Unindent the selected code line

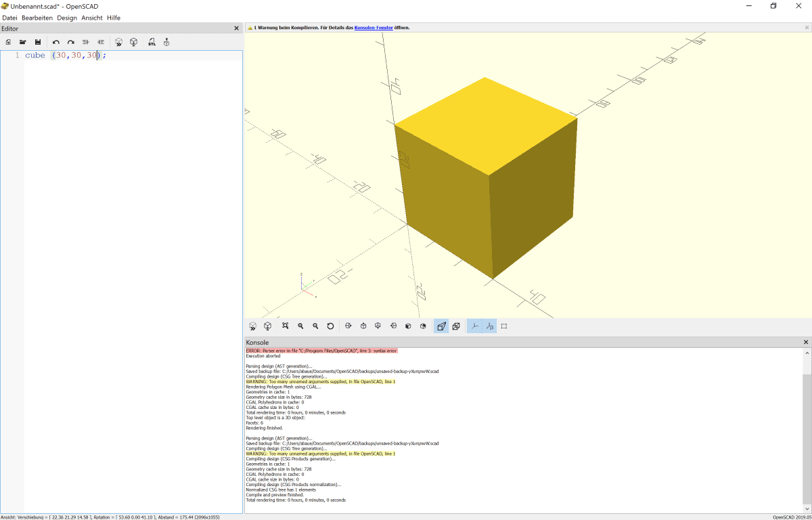(86, 42)
